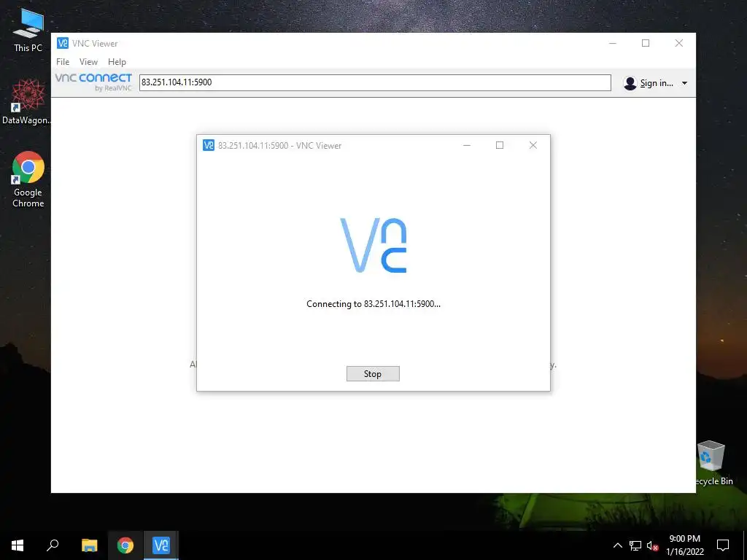This screenshot has height=560, width=747.
Task: Close the 83.251.104.11:5900 connection dialog
Action: pos(533,145)
